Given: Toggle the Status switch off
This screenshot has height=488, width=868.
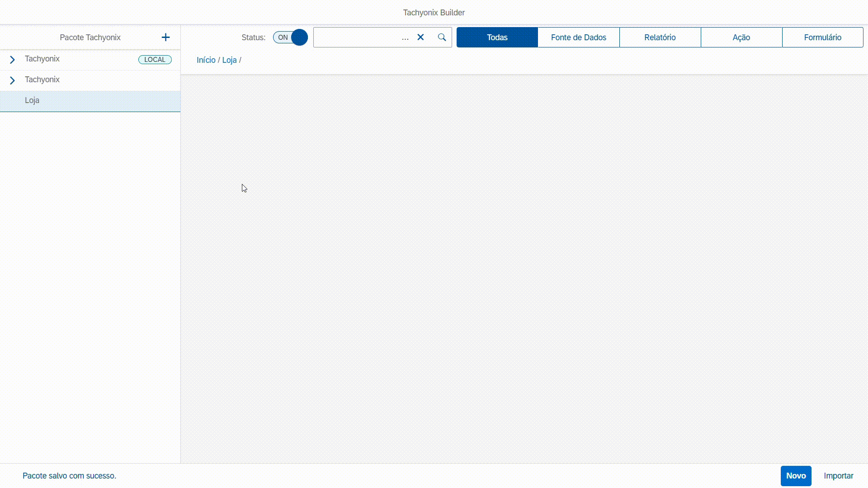Looking at the screenshot, I should point(290,38).
